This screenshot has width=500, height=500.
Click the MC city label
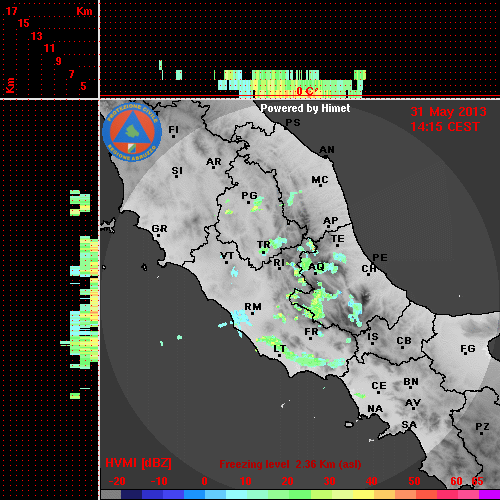(x=320, y=180)
